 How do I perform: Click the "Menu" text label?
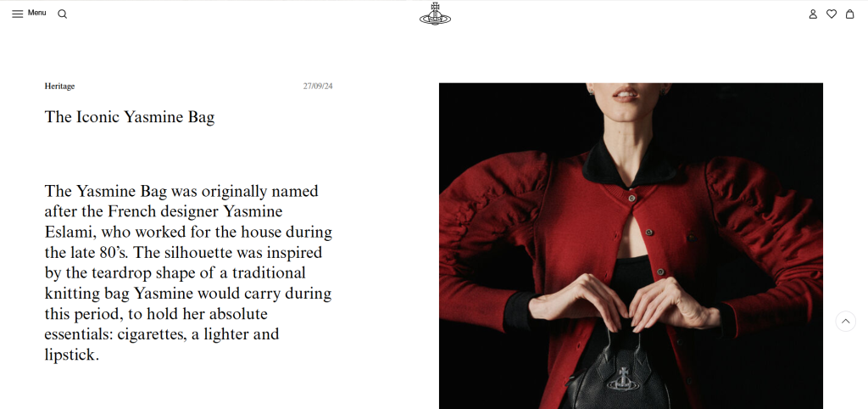point(37,13)
